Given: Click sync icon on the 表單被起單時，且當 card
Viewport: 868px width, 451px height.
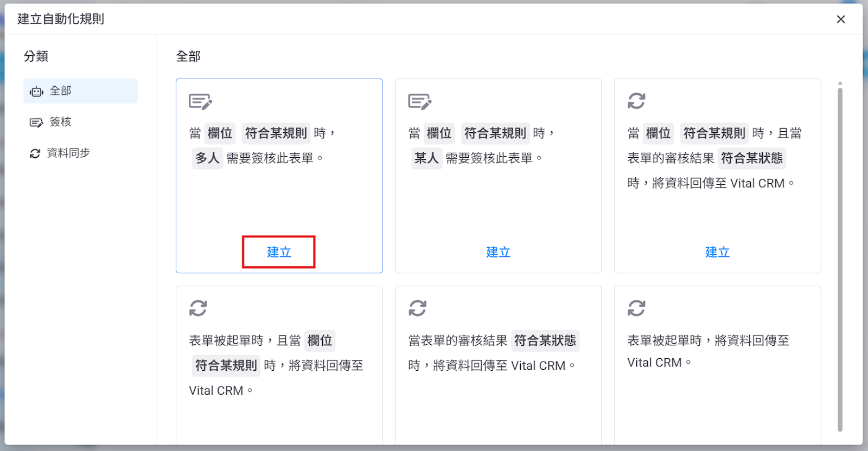Looking at the screenshot, I should [198, 308].
